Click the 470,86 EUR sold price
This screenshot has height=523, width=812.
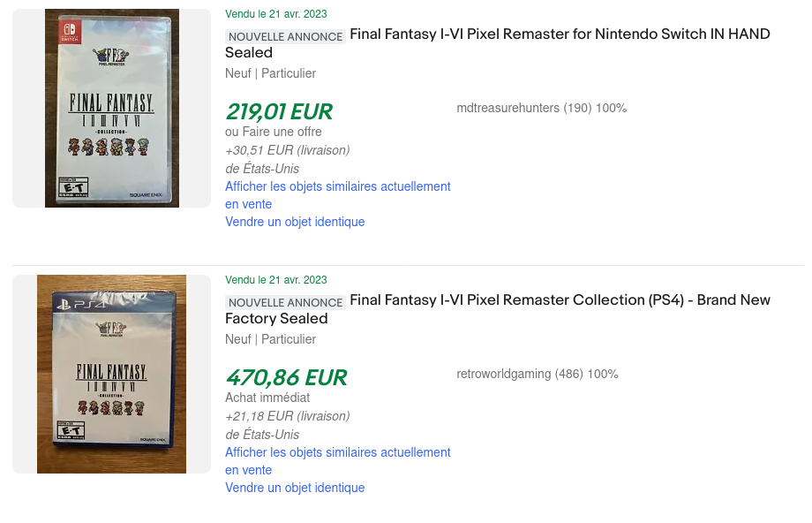(286, 378)
